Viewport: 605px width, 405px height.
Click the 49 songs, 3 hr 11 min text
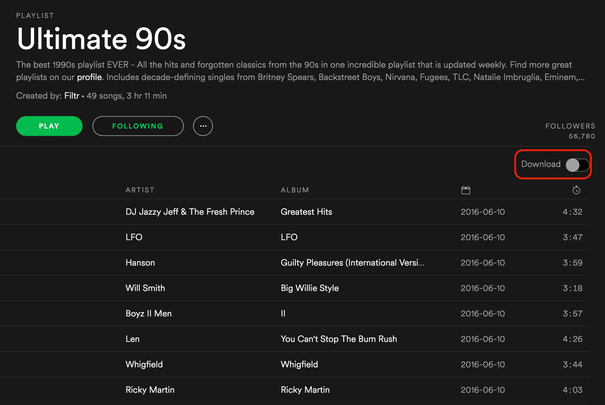(x=127, y=96)
